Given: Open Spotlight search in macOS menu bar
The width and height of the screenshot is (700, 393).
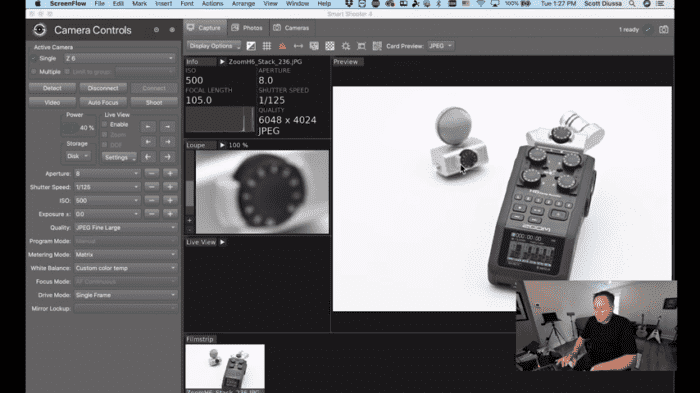Looking at the screenshot, I should [x=632, y=4].
